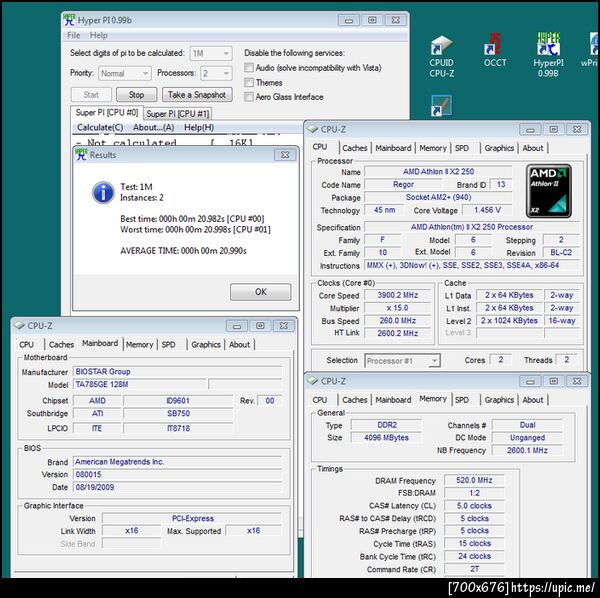Click the TA785GE 128M model value
The image size is (600, 598).
tap(140, 384)
